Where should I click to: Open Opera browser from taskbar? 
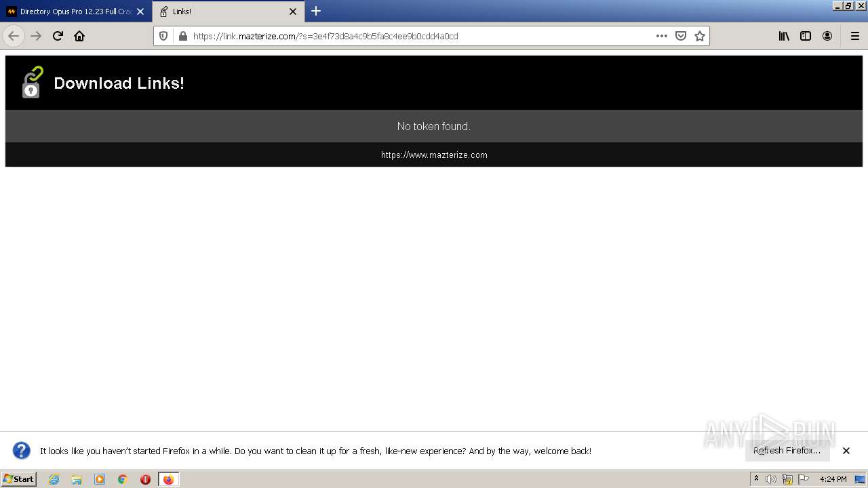145,479
